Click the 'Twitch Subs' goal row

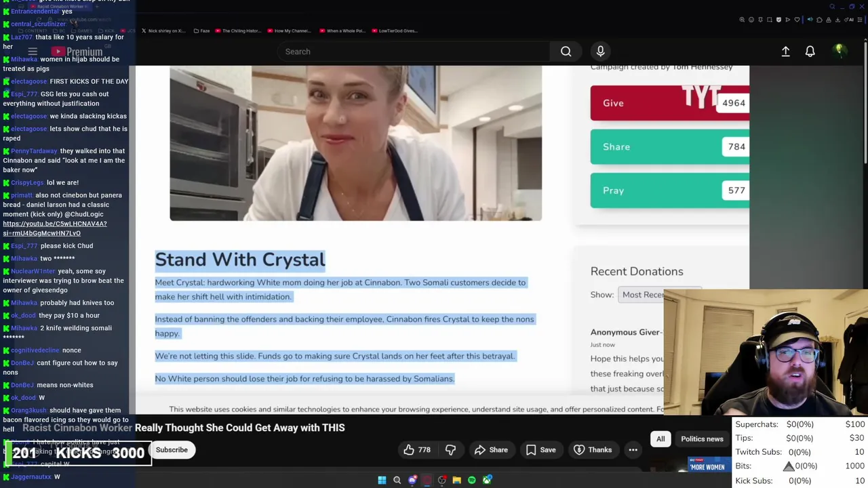800,452
